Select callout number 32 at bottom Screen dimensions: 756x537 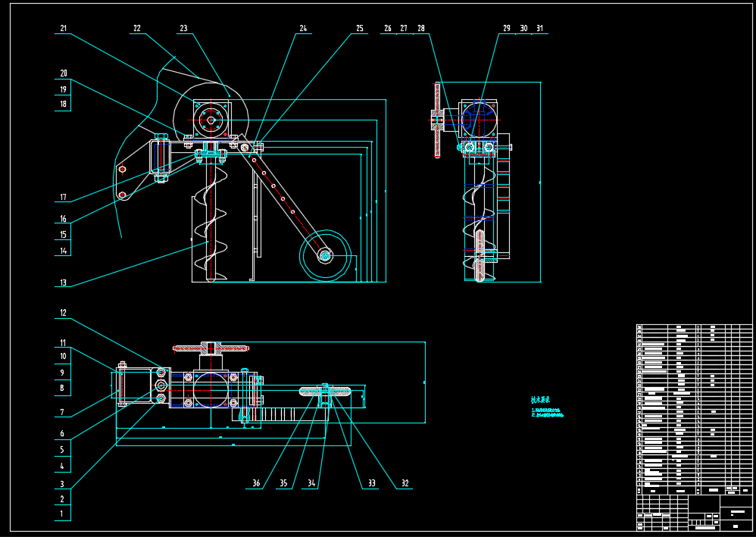(x=405, y=483)
